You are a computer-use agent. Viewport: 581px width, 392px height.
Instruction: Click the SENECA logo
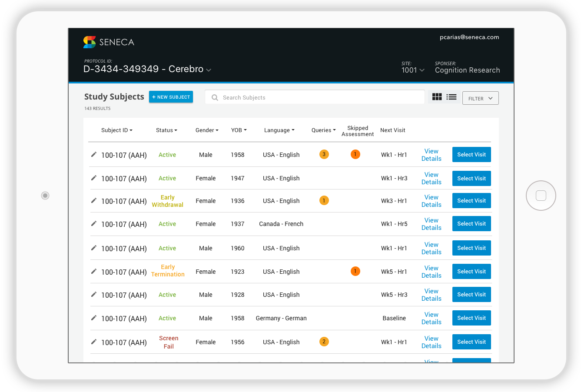tap(108, 42)
